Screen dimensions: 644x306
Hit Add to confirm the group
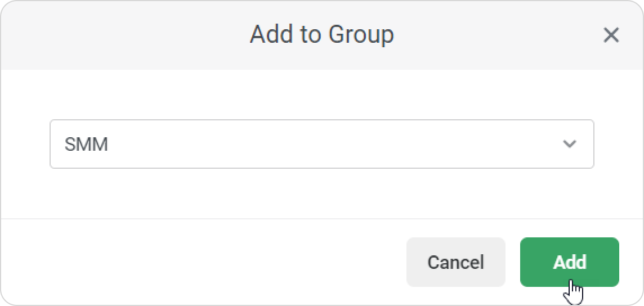click(569, 262)
